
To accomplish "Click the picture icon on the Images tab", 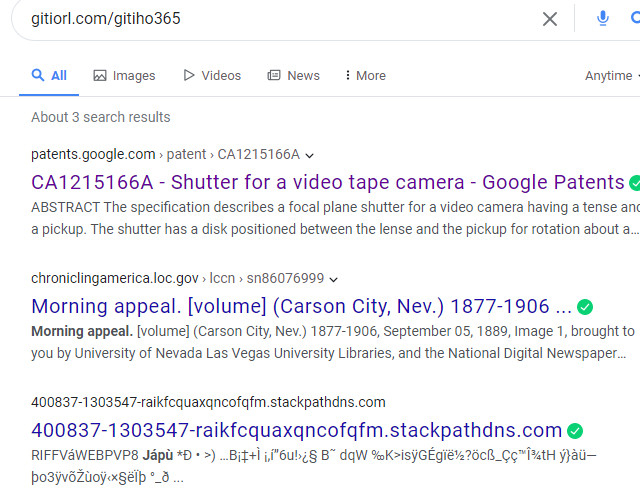I will 100,76.
